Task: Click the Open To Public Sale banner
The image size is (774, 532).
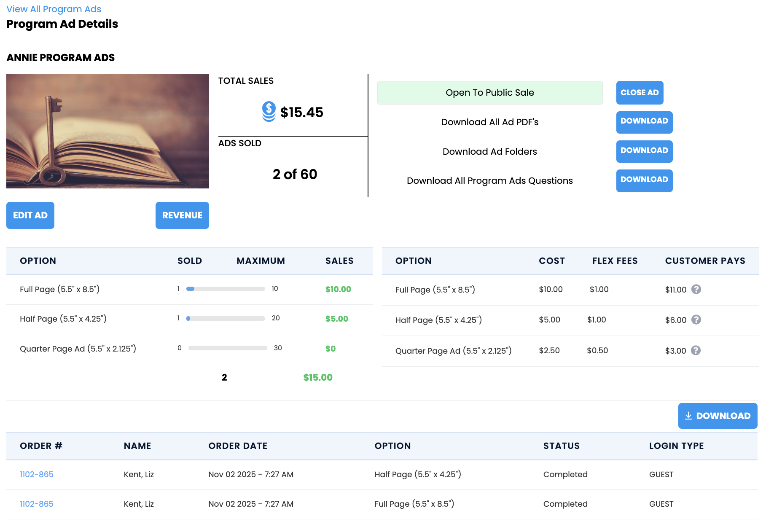Action: pos(489,93)
